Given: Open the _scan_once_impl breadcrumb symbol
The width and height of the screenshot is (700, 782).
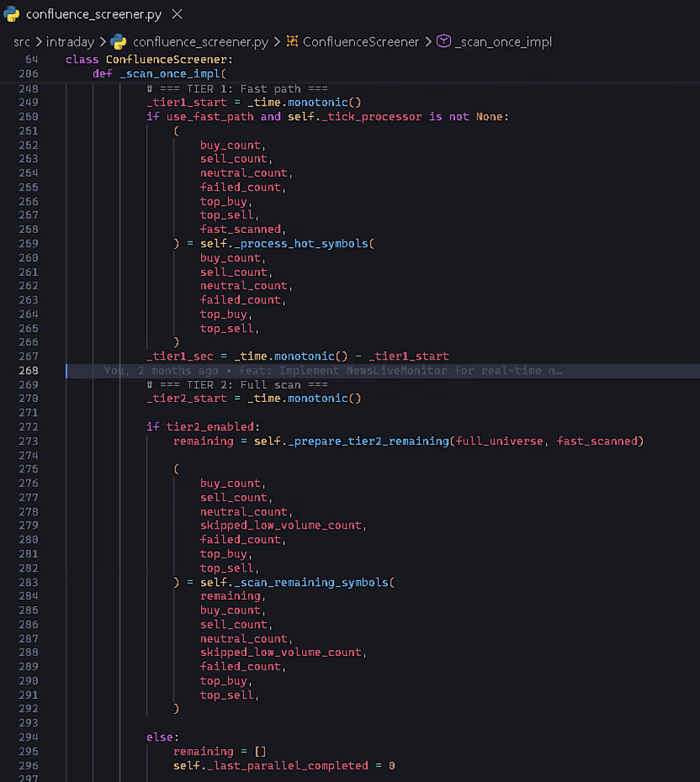Looking at the screenshot, I should [x=504, y=42].
